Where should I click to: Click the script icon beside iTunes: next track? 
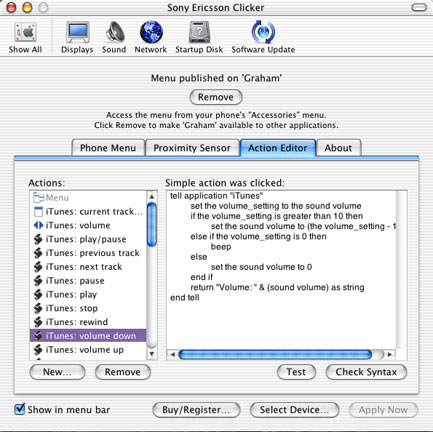coord(38,267)
